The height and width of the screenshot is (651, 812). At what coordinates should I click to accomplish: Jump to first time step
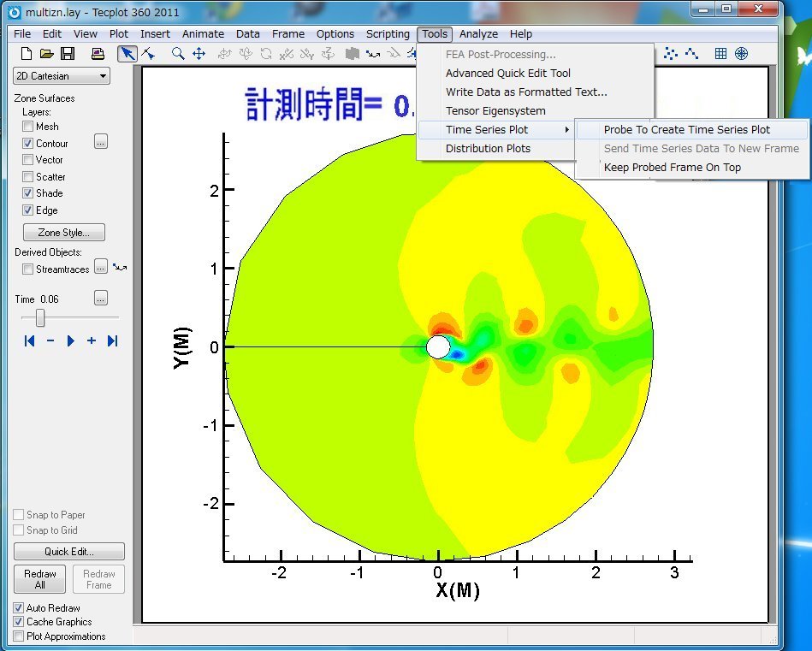click(29, 340)
